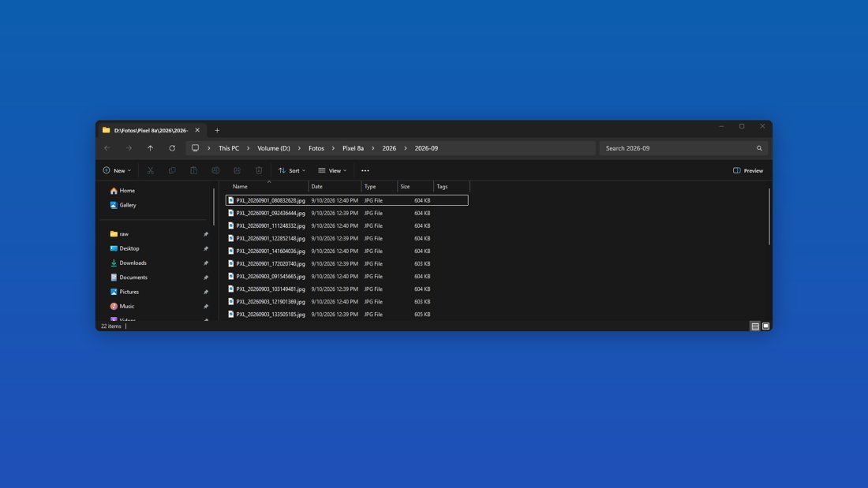Image resolution: width=868 pixels, height=488 pixels.
Task: Switch to details view in status bar
Action: point(755,326)
